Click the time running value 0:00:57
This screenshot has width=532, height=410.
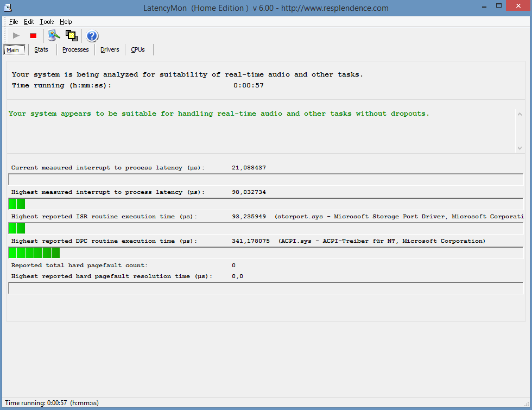click(x=249, y=86)
